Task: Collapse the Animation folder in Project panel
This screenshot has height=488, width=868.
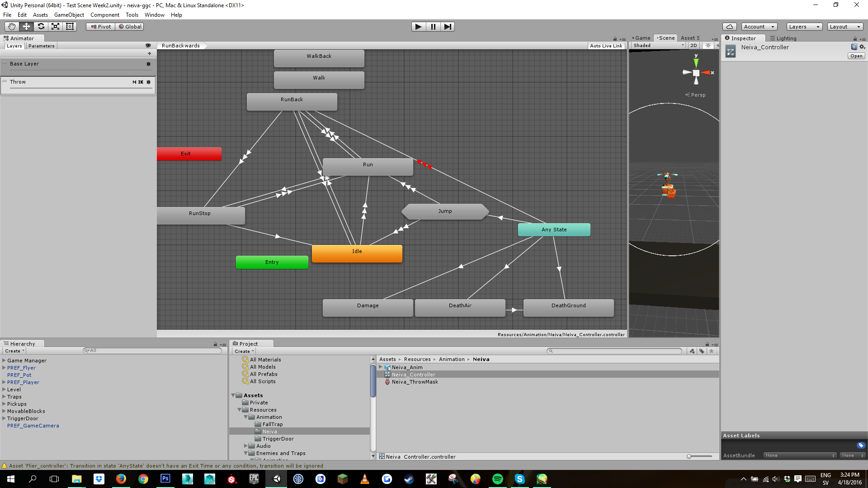Action: tap(246, 417)
